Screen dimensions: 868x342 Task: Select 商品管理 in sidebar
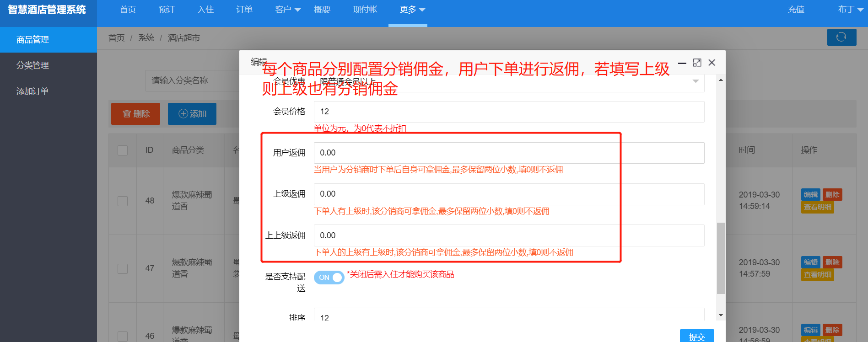[49, 40]
